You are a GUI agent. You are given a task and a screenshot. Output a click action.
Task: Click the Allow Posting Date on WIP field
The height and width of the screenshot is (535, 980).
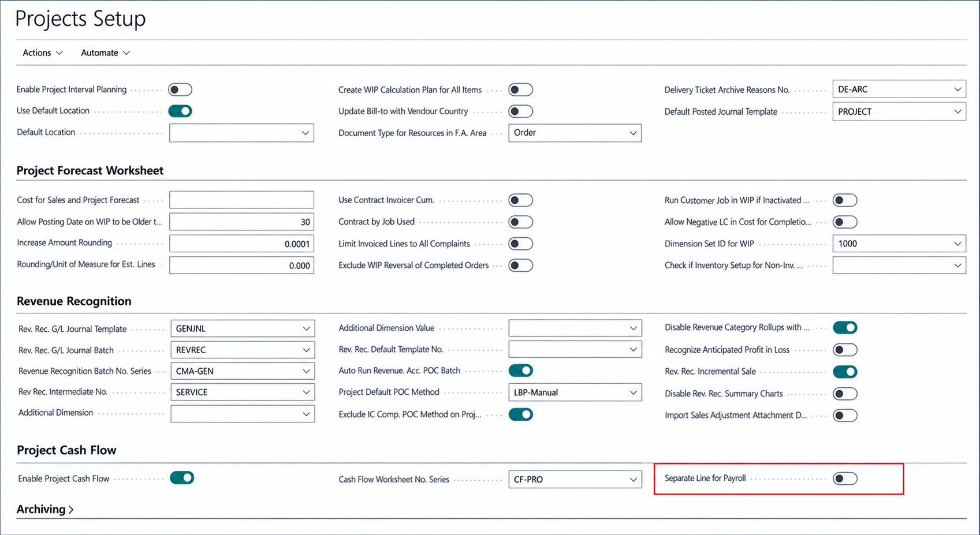[x=241, y=222]
